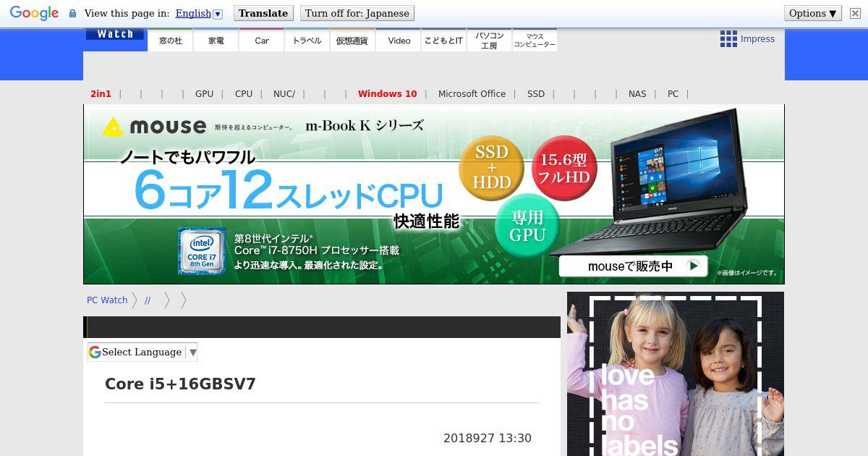The height and width of the screenshot is (456, 868).
Task: Select the NUC/ category link
Action: (284, 93)
